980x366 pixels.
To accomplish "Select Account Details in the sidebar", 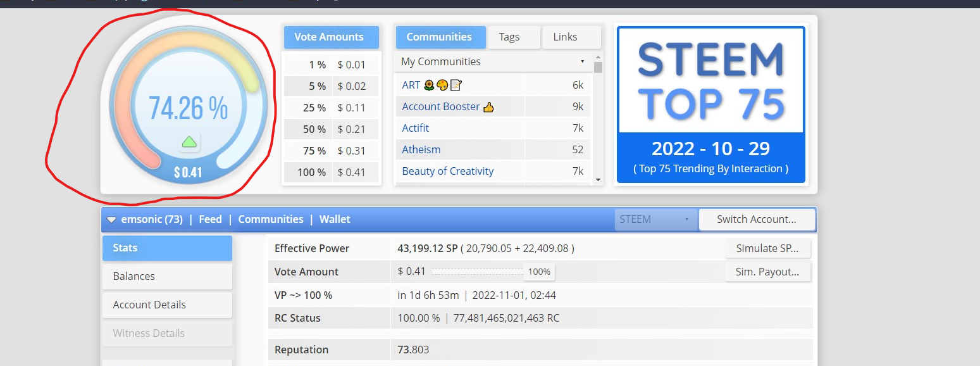I will (167, 305).
